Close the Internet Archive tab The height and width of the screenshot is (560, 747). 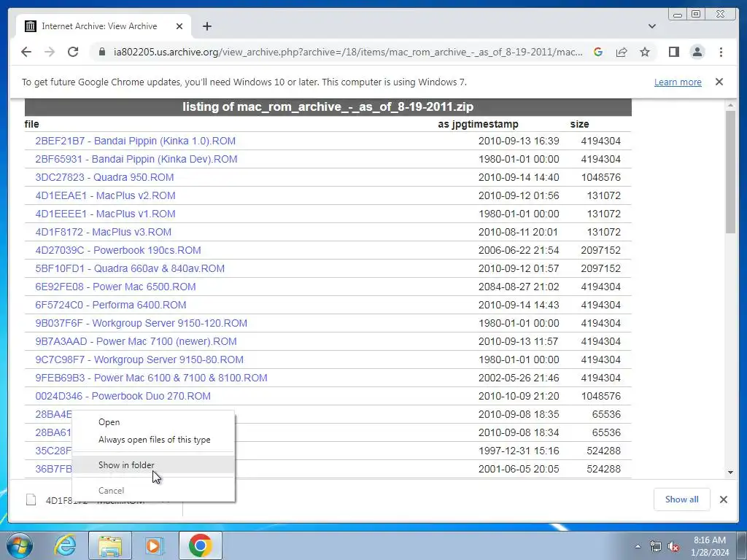(x=179, y=26)
